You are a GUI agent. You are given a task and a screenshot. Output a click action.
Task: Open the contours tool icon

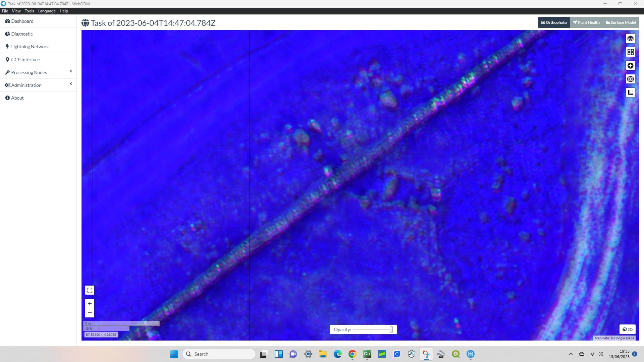point(630,79)
